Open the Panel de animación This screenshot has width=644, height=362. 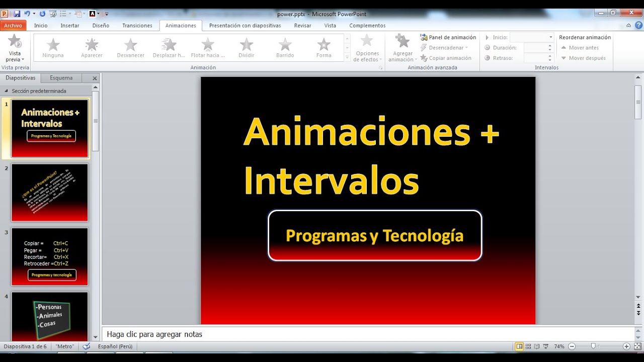(448, 37)
